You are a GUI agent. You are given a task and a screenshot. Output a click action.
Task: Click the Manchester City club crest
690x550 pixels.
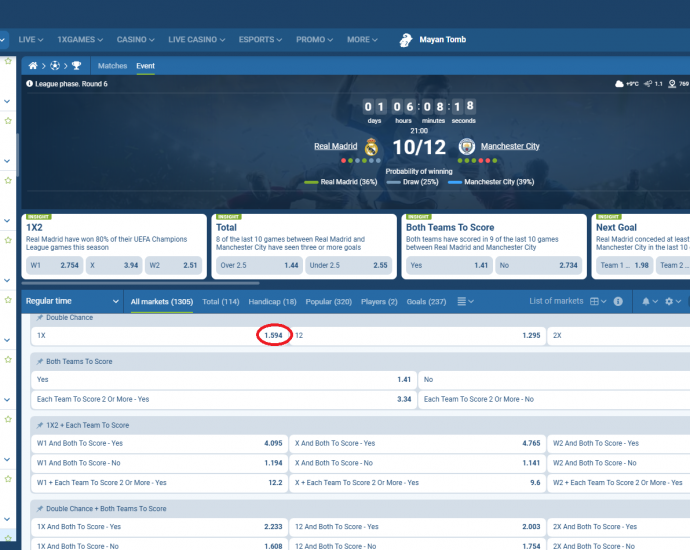click(x=466, y=147)
